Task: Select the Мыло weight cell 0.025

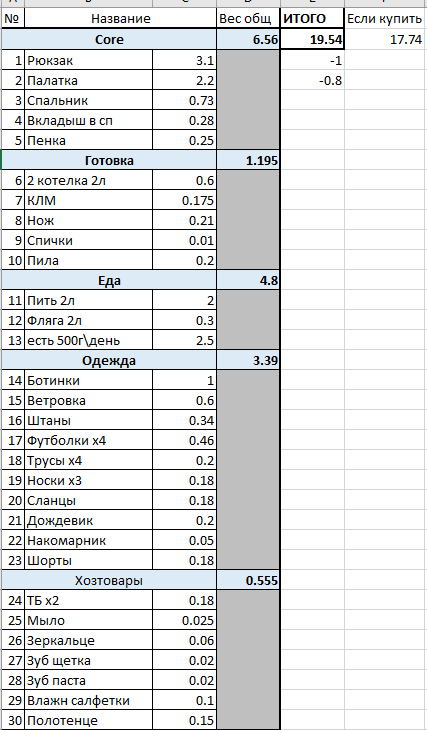Action: [184, 621]
